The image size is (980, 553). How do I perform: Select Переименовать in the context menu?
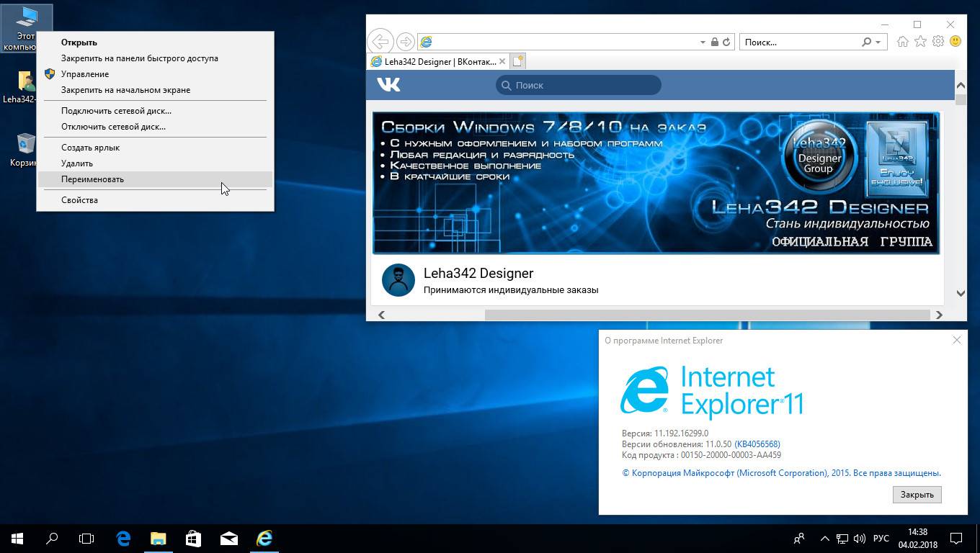(x=92, y=179)
